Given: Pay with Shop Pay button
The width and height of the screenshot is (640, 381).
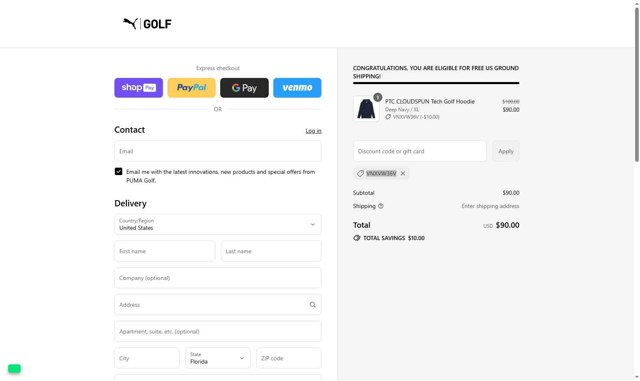Looking at the screenshot, I should coord(138,88).
